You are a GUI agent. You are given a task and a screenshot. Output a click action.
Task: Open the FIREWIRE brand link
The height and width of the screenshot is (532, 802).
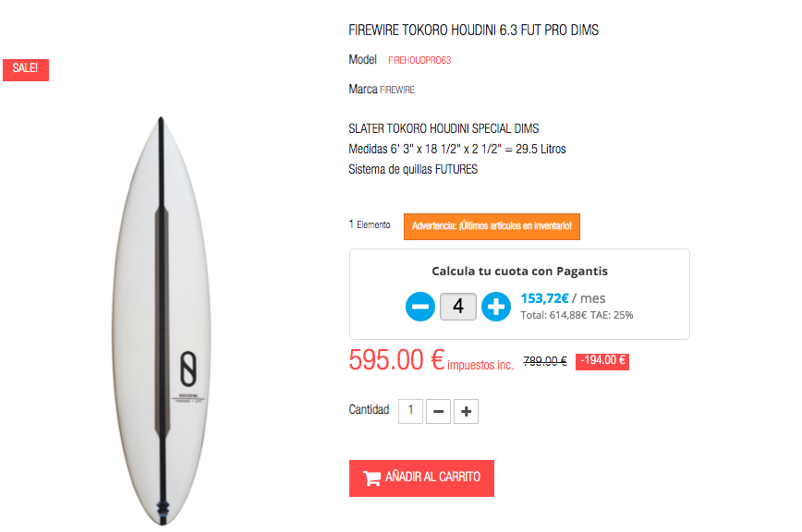[x=397, y=90]
